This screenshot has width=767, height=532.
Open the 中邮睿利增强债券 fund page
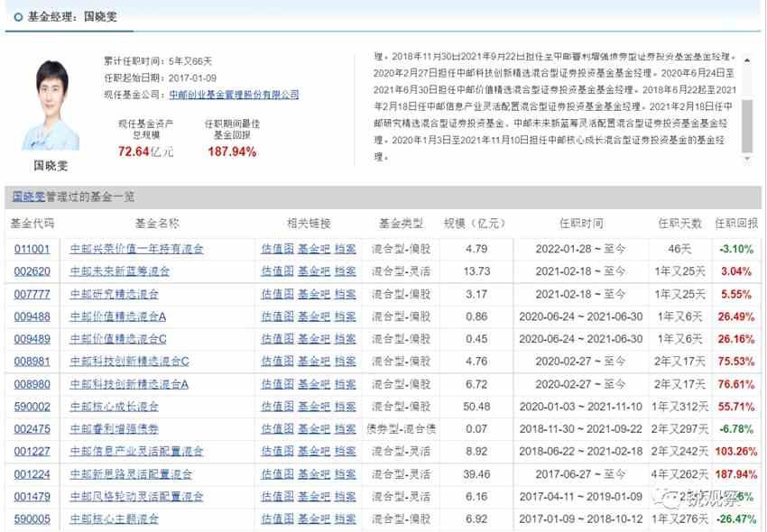(114, 429)
